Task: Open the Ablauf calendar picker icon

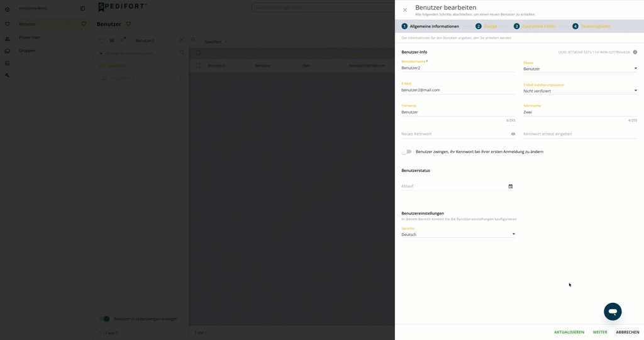Action: [x=511, y=186]
